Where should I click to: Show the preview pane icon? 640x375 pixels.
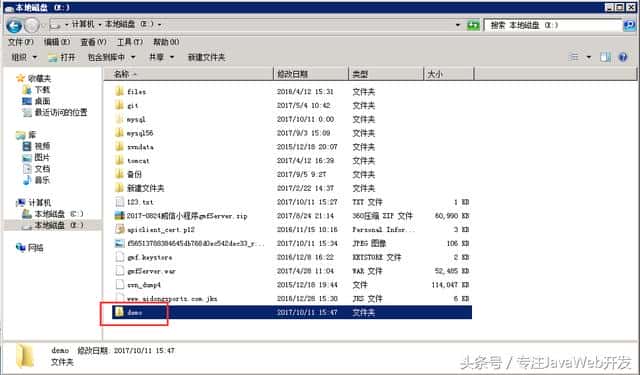point(605,57)
